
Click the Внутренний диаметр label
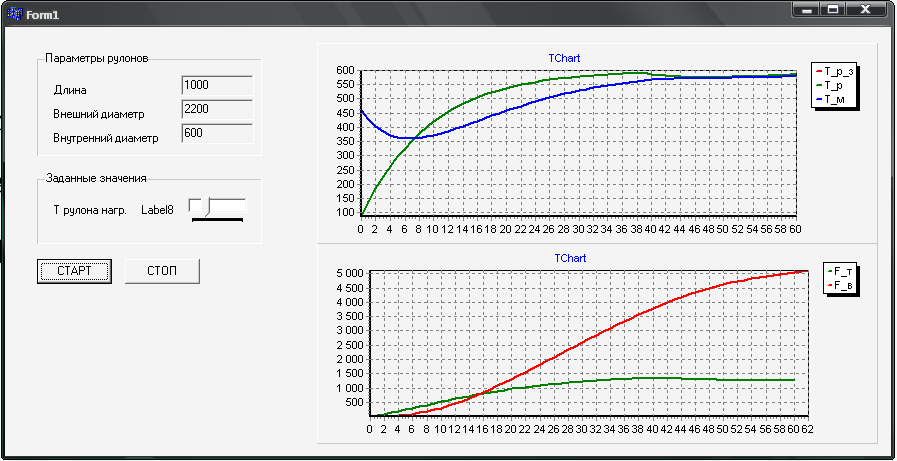(x=106, y=138)
